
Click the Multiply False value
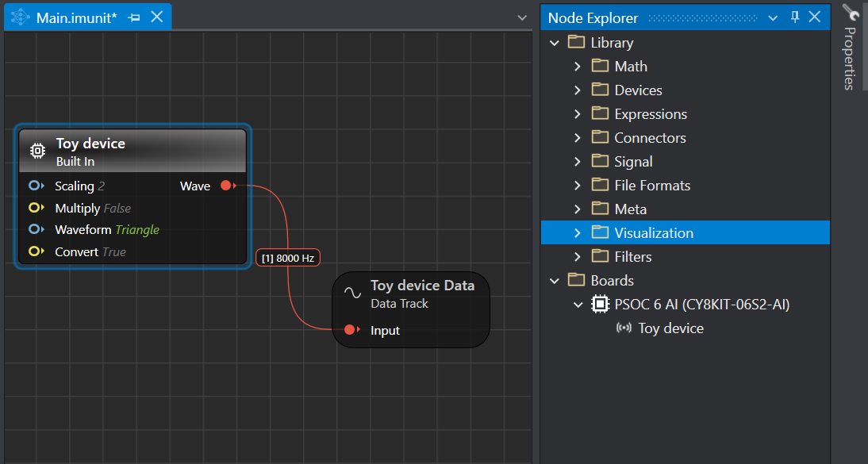tap(117, 208)
